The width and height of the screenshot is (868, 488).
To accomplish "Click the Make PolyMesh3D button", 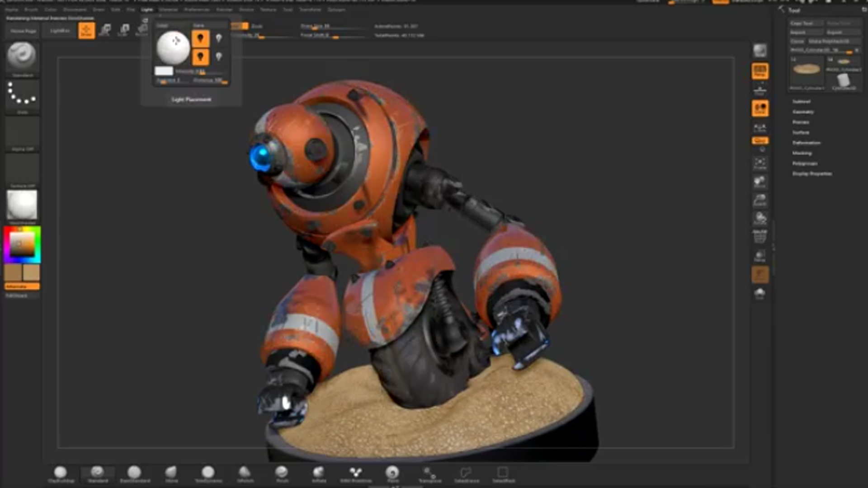I will click(828, 41).
